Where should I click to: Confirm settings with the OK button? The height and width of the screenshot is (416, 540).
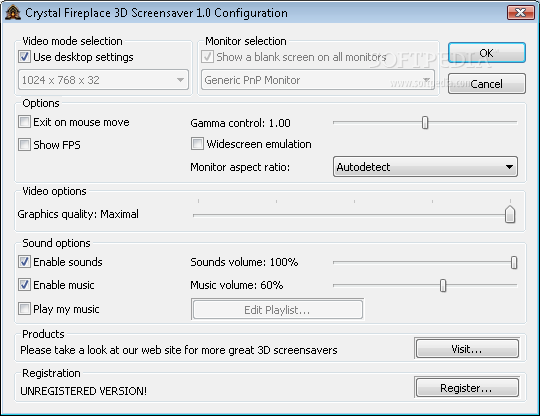point(487,53)
